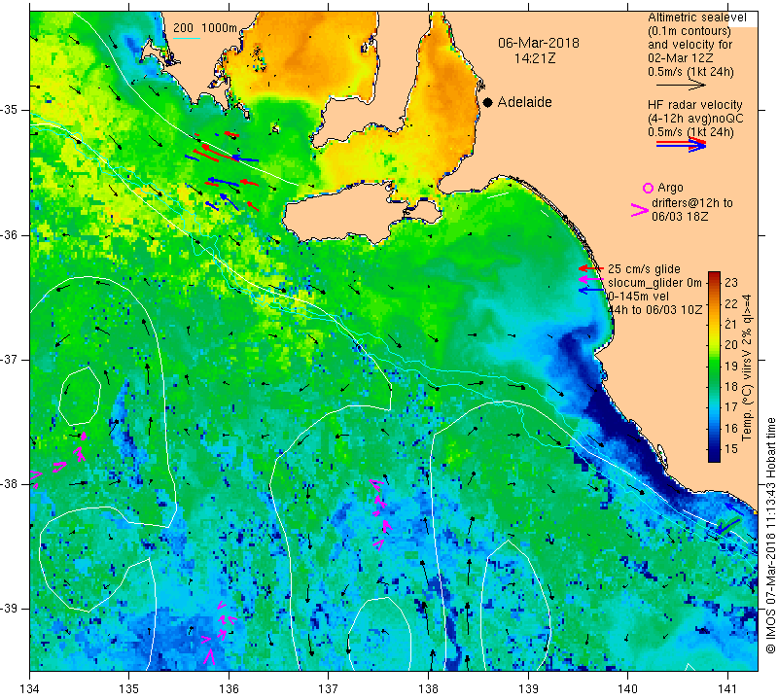This screenshot has height=700, width=778.
Task: Click the Adelaide text label
Action: [524, 102]
